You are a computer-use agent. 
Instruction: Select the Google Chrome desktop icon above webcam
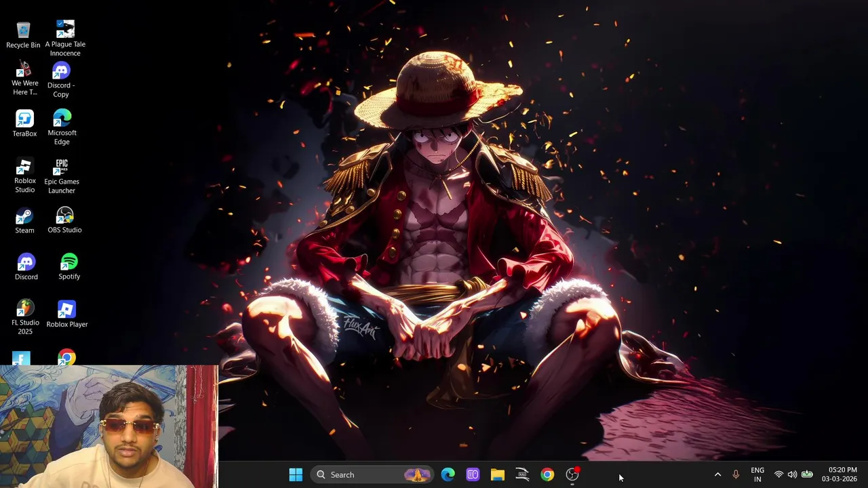click(x=66, y=357)
